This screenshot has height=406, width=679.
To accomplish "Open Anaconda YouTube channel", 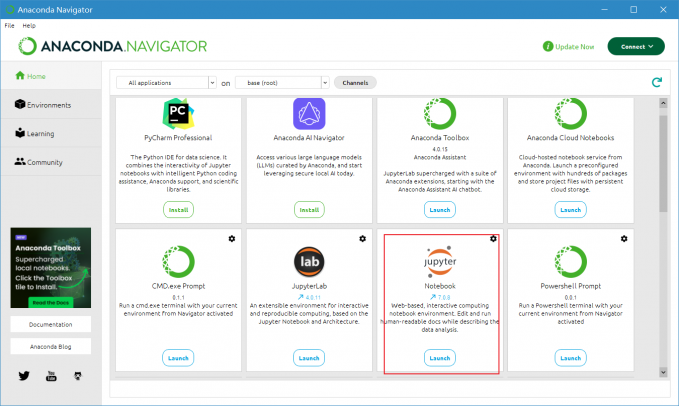I will pos(51,376).
